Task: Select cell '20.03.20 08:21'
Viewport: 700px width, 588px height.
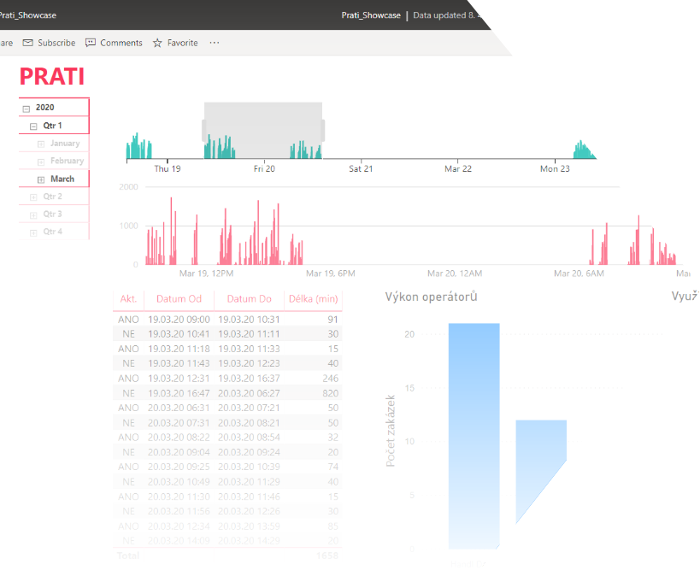Action: [249, 423]
